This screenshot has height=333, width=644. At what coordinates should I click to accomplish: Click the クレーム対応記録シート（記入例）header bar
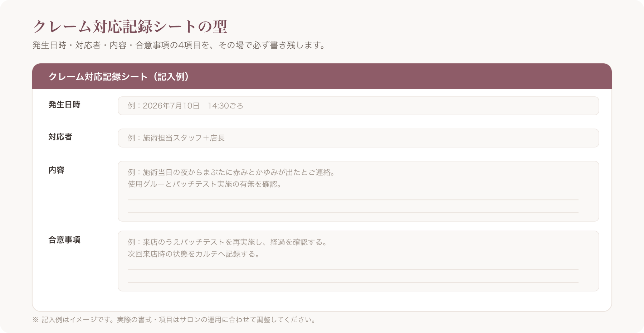coord(322,76)
